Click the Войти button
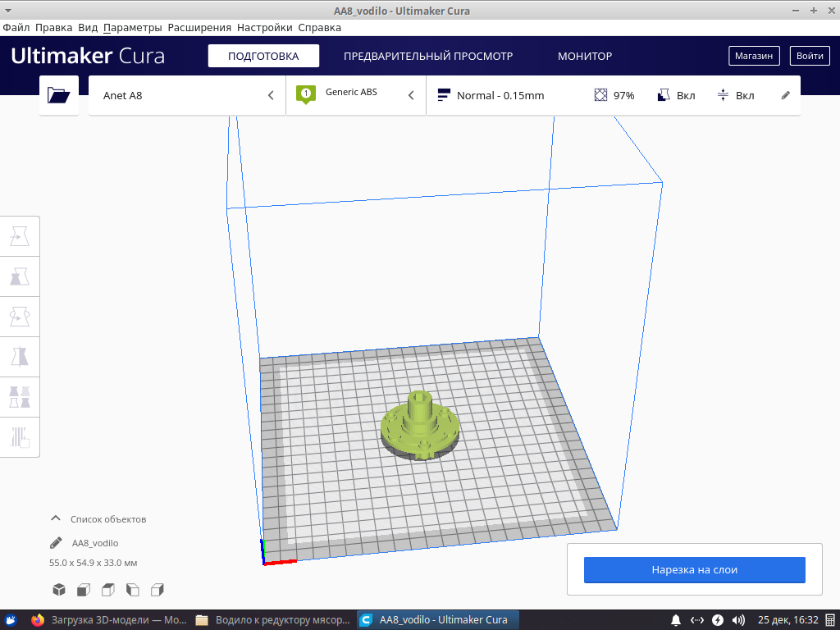Image resolution: width=840 pixels, height=630 pixels. click(810, 56)
